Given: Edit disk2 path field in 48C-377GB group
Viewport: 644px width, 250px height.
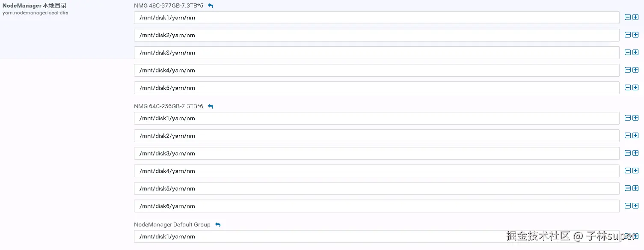Looking at the screenshot, I should pyautogui.click(x=377, y=35).
